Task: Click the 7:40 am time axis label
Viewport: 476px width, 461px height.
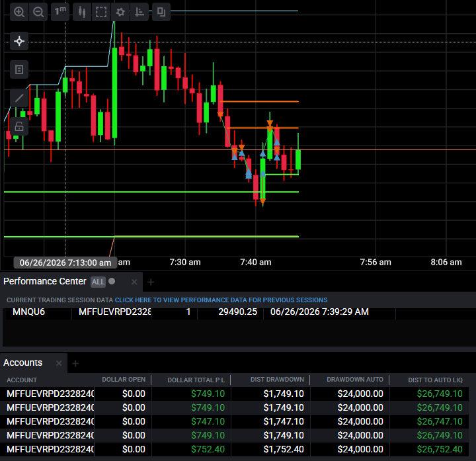Action: (x=256, y=262)
